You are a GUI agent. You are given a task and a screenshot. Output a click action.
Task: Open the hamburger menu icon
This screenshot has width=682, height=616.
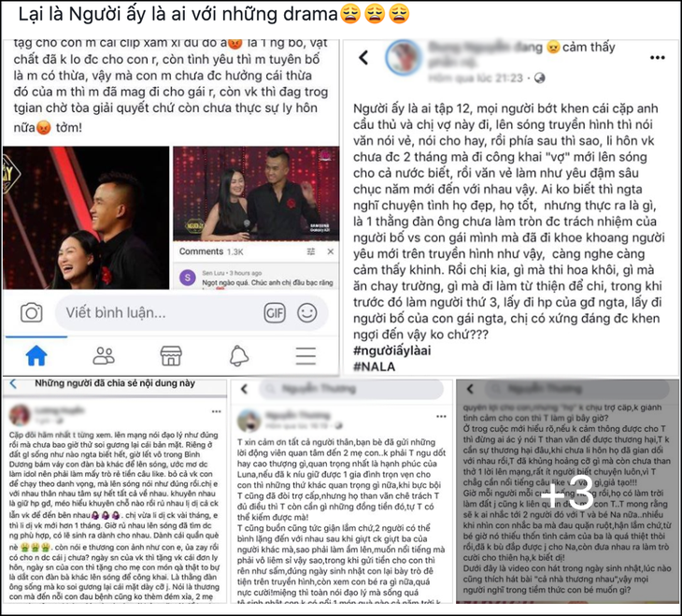point(305,355)
